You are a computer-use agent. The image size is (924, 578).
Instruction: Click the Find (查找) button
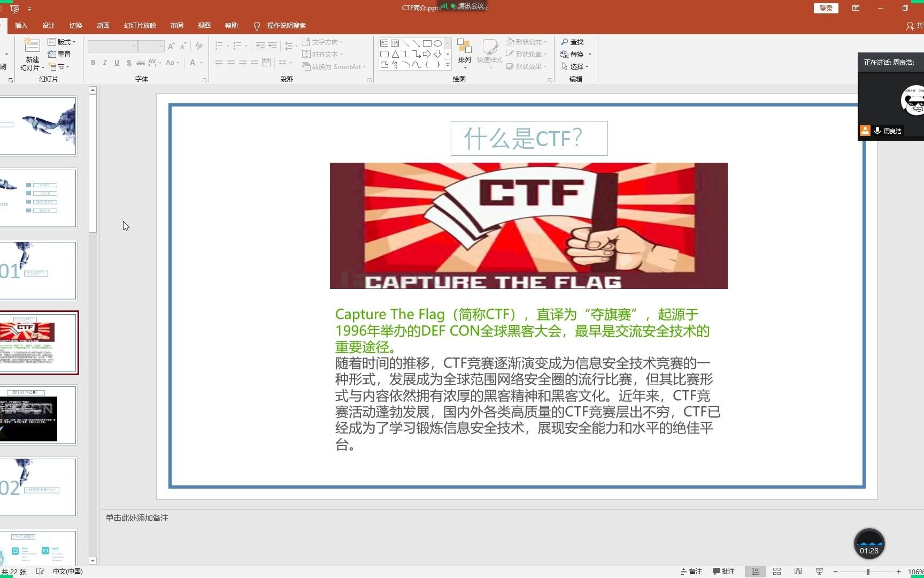click(572, 42)
